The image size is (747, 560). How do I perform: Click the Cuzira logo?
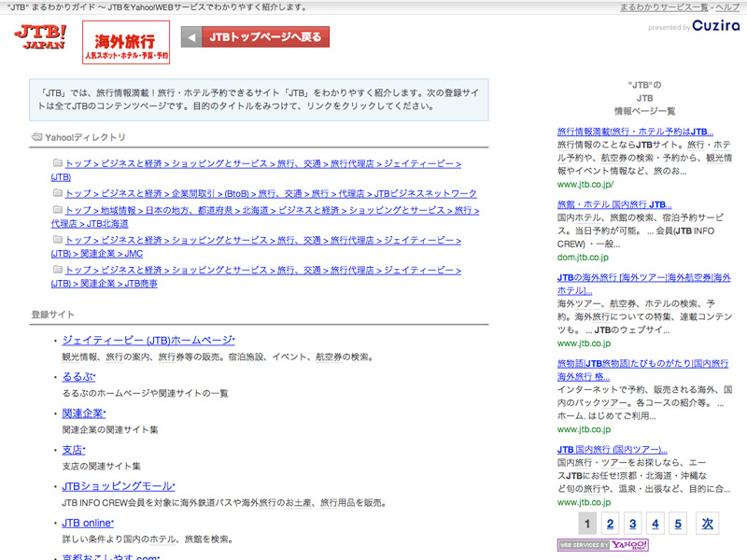[716, 26]
